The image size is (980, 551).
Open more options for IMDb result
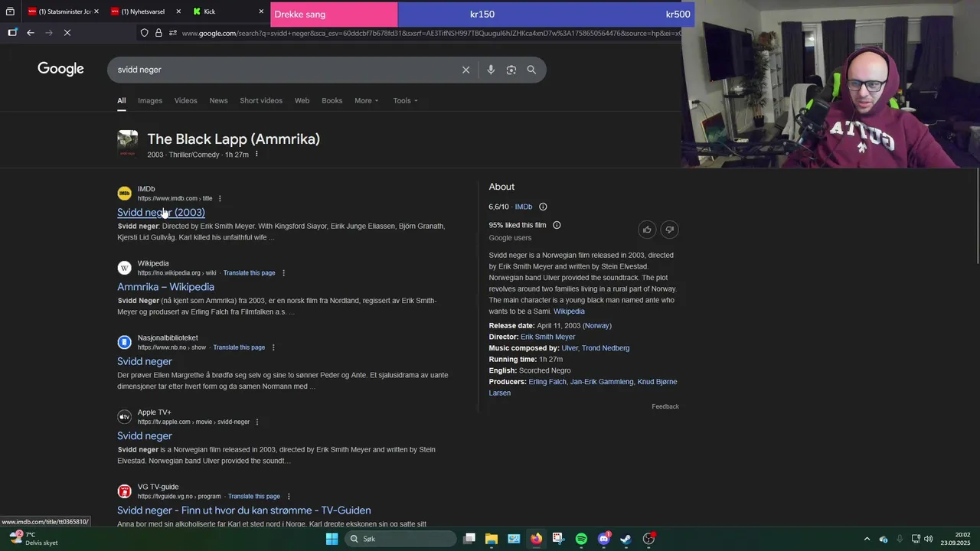[x=220, y=199]
